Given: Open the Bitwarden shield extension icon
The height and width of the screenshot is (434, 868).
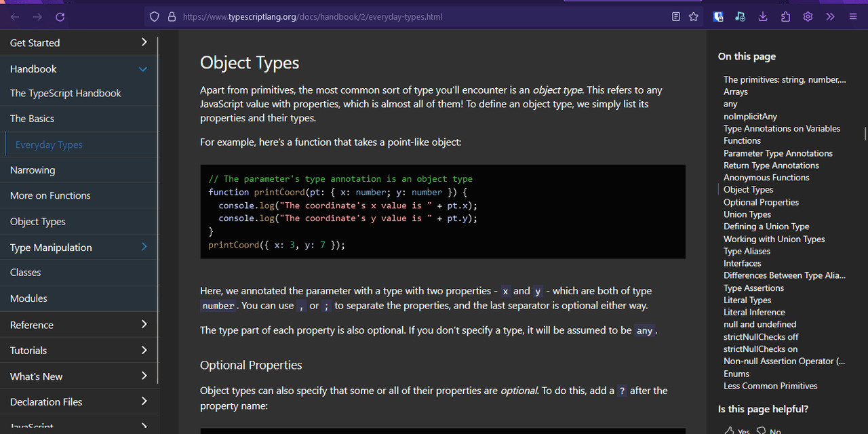Looking at the screenshot, I should point(718,17).
